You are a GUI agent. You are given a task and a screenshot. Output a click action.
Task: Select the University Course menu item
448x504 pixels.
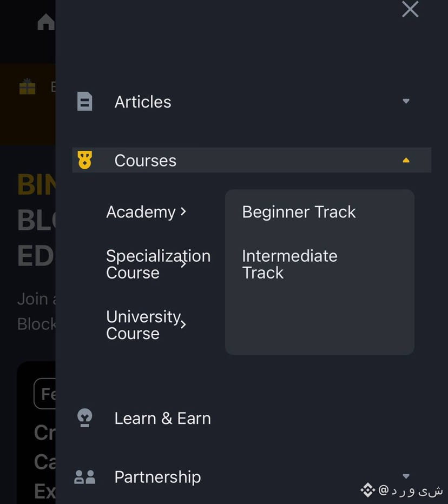pos(142,324)
